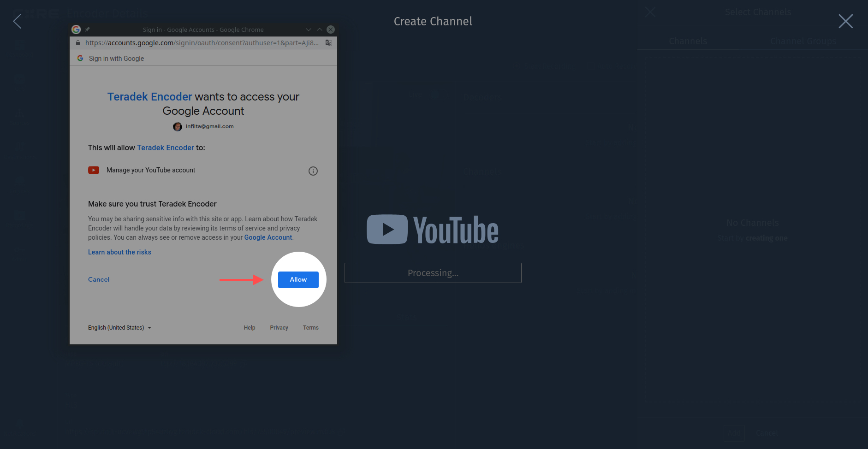
Task: Click the pin icon in the popup title bar
Action: 87,30
